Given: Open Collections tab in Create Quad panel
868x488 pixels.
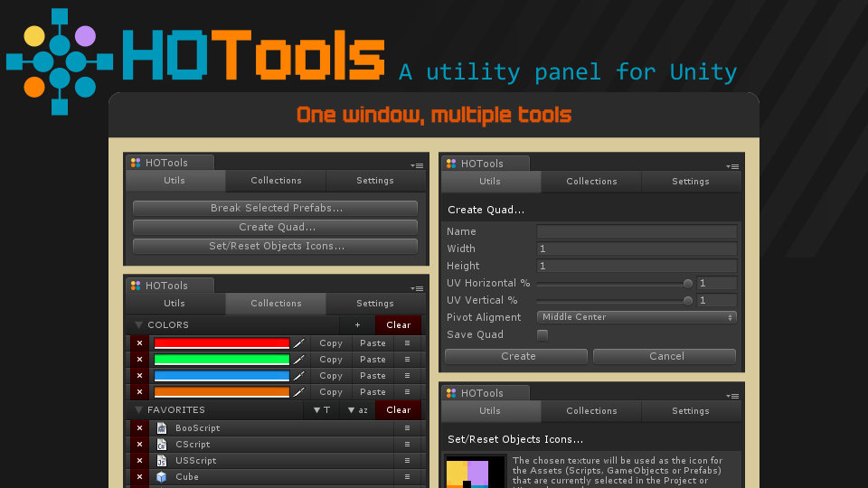Looking at the screenshot, I should [591, 182].
